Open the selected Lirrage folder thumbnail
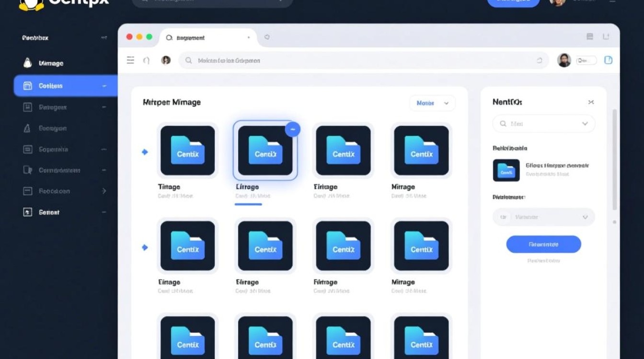Image resolution: width=644 pixels, height=359 pixels. point(265,150)
